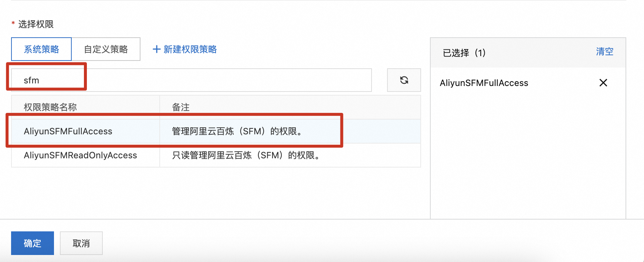Click the 清空 link to clear selections
The height and width of the screenshot is (262, 644).
click(604, 52)
